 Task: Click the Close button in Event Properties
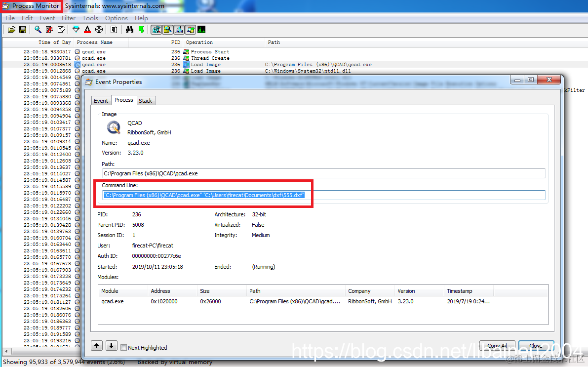[536, 346]
